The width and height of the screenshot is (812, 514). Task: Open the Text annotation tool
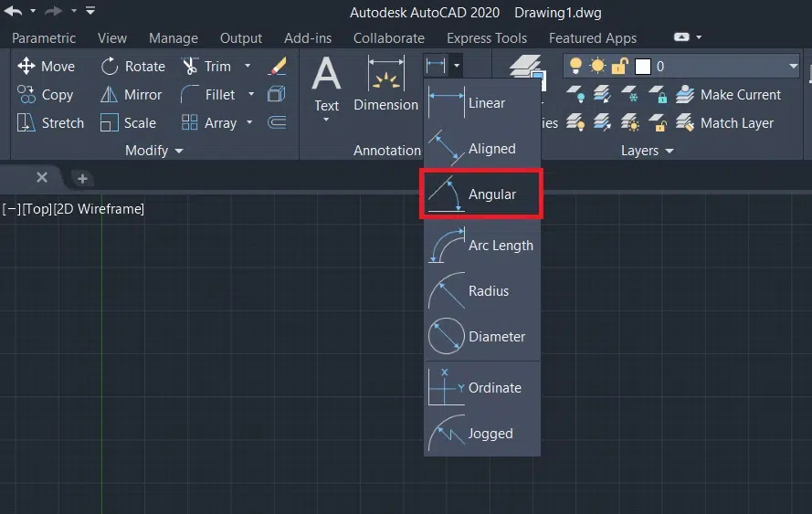pyautogui.click(x=327, y=84)
